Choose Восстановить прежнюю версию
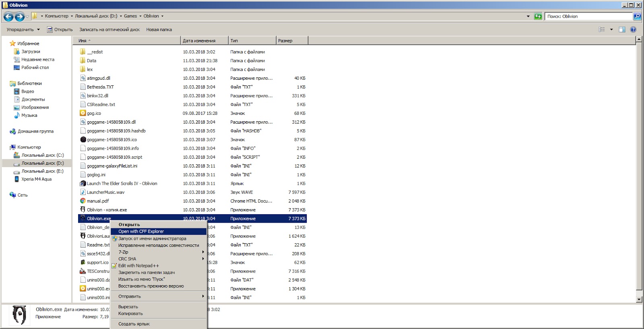Screen dimensions: 644x329 pyautogui.click(x=158, y=286)
